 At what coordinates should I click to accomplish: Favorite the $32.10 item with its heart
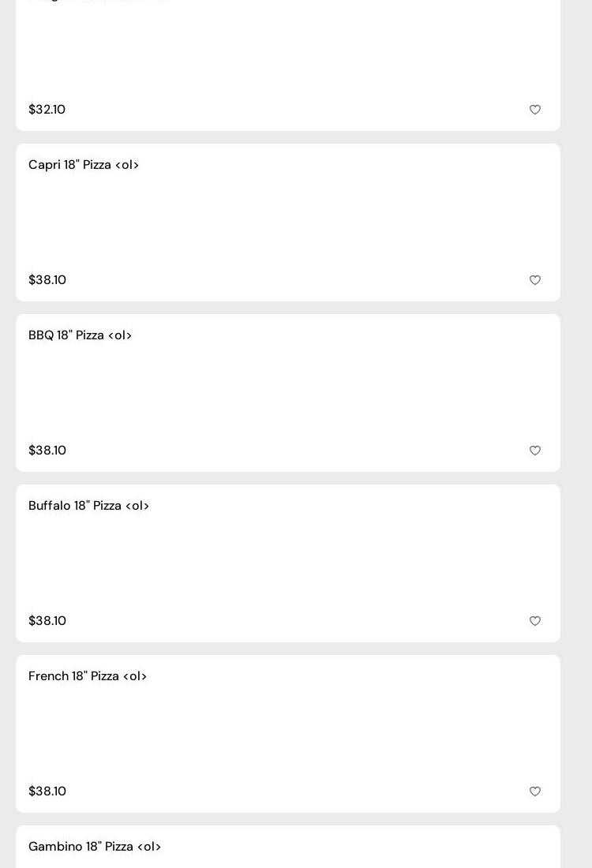(535, 110)
